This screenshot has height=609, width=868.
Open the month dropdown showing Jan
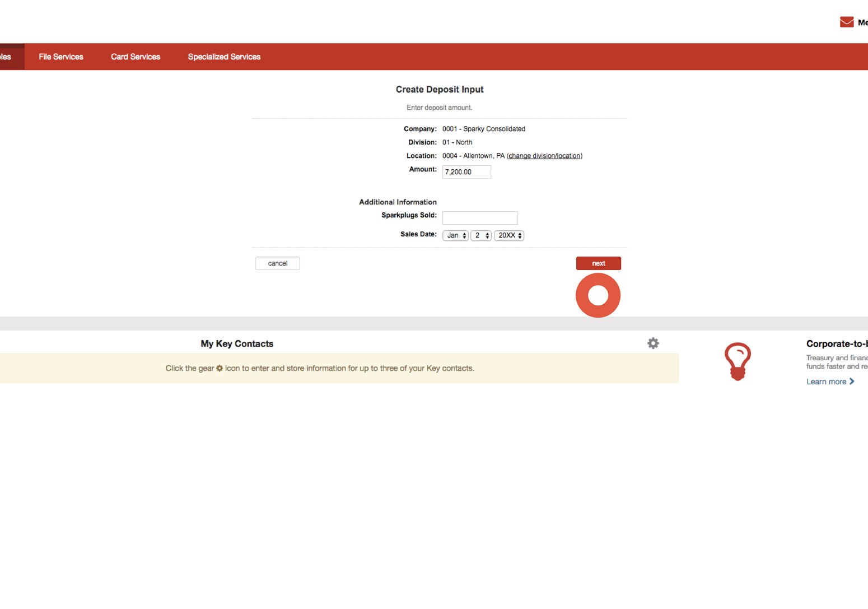pos(455,235)
